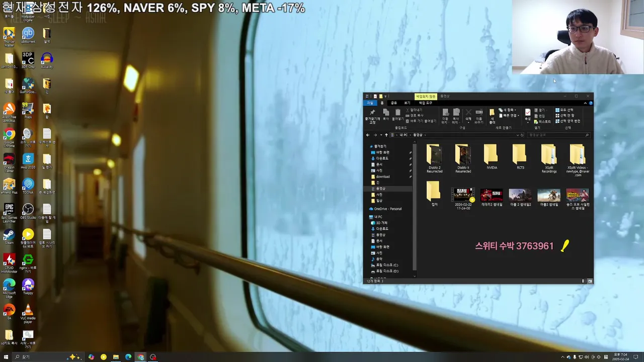Launch 3DP Chip from the desktop
The width and height of the screenshot is (644, 362).
point(28,60)
